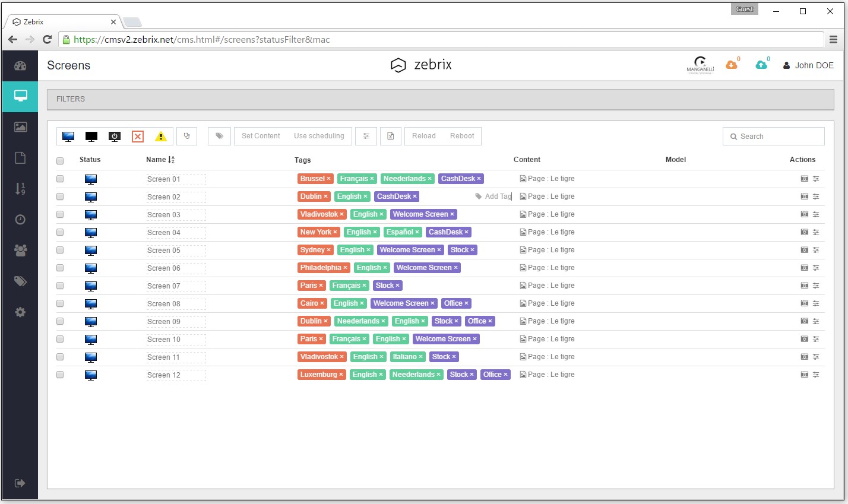Viewport: 848px width, 504px height.
Task: Open the filter sliders options
Action: click(x=366, y=136)
